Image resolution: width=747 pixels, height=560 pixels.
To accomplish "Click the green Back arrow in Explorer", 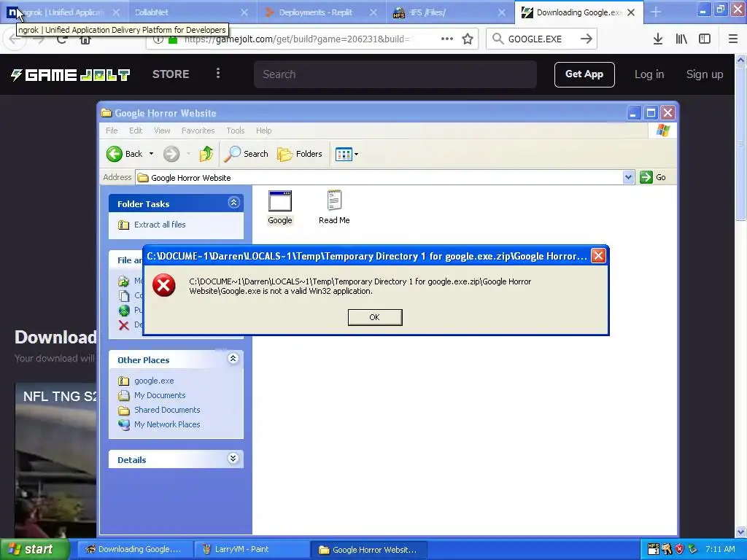I will [115, 154].
